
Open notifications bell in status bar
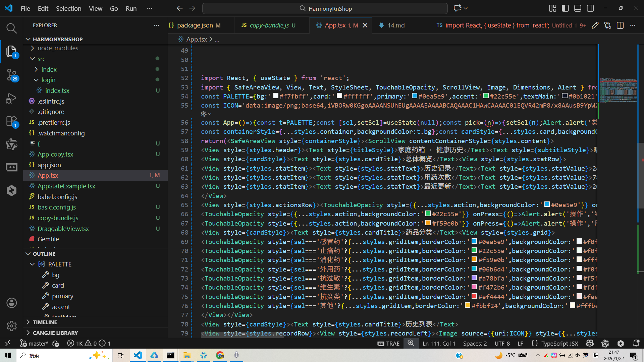(x=636, y=343)
